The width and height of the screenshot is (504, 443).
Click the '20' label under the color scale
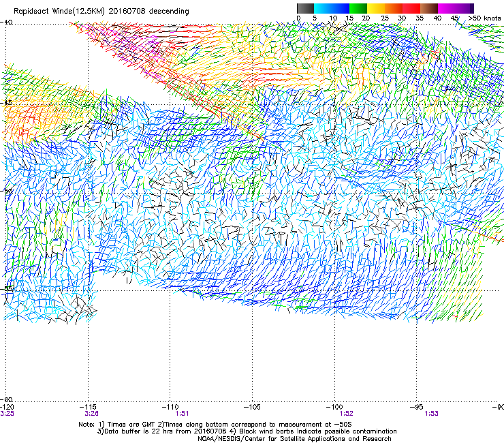click(366, 18)
